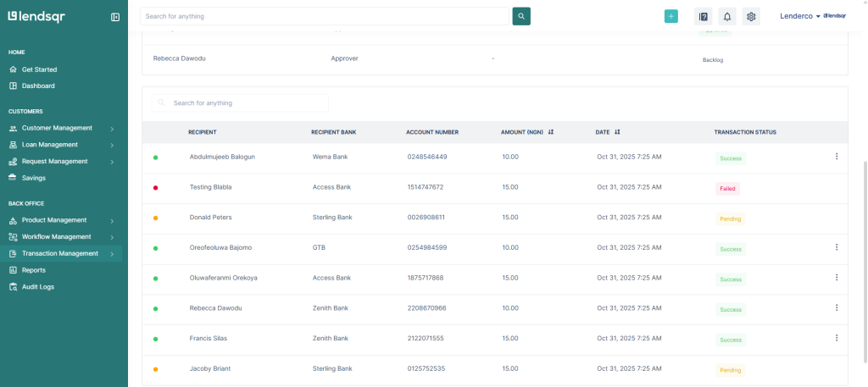Sort transactions by Date column
Image resolution: width=868 pixels, height=387 pixels.
pos(617,132)
